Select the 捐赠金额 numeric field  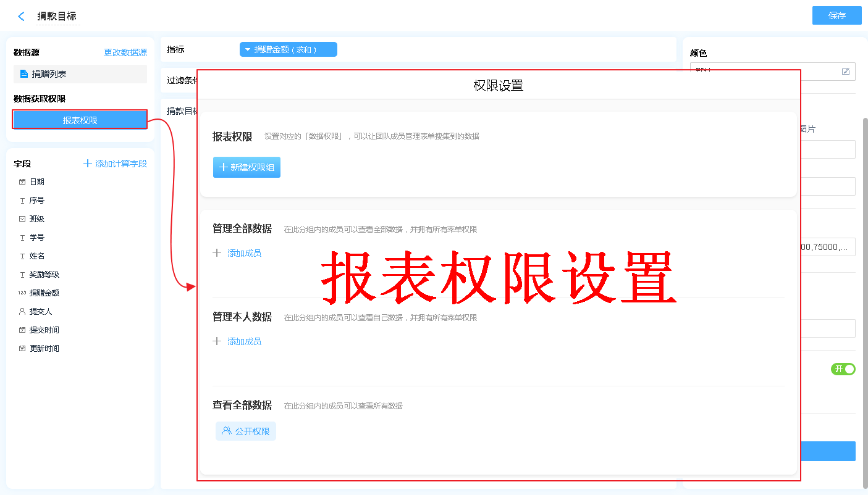[x=44, y=293]
